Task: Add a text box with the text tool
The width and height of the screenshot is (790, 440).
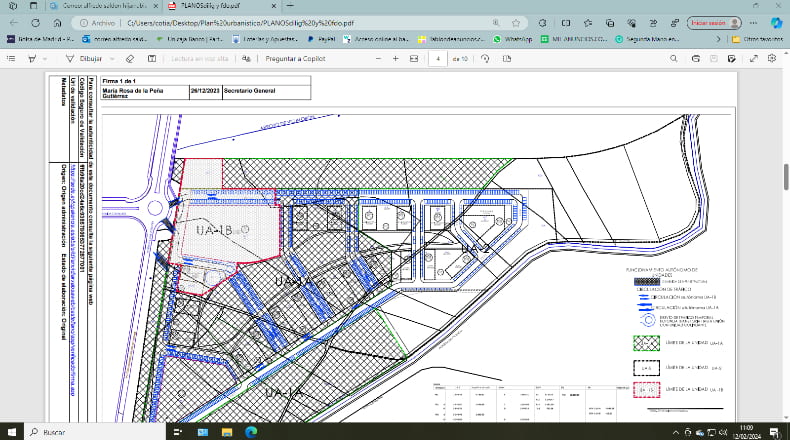Action: click(152, 59)
